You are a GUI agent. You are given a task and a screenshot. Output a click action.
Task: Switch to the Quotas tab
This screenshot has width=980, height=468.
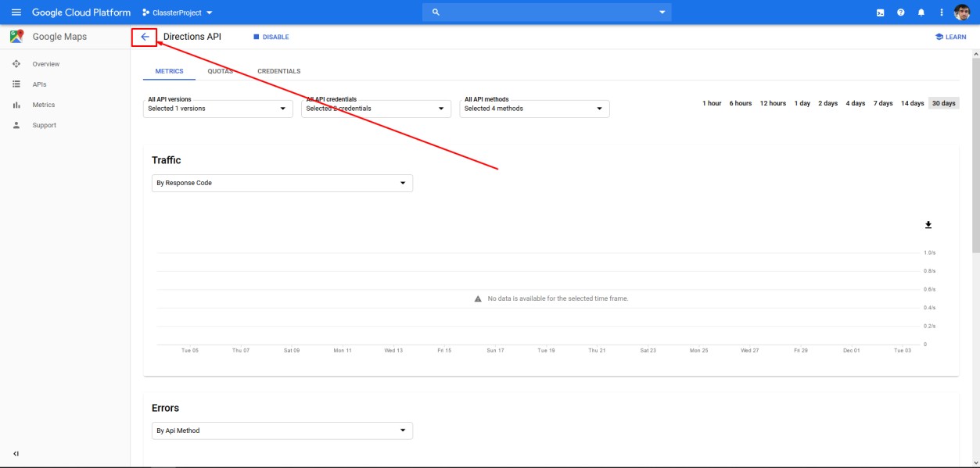click(220, 71)
